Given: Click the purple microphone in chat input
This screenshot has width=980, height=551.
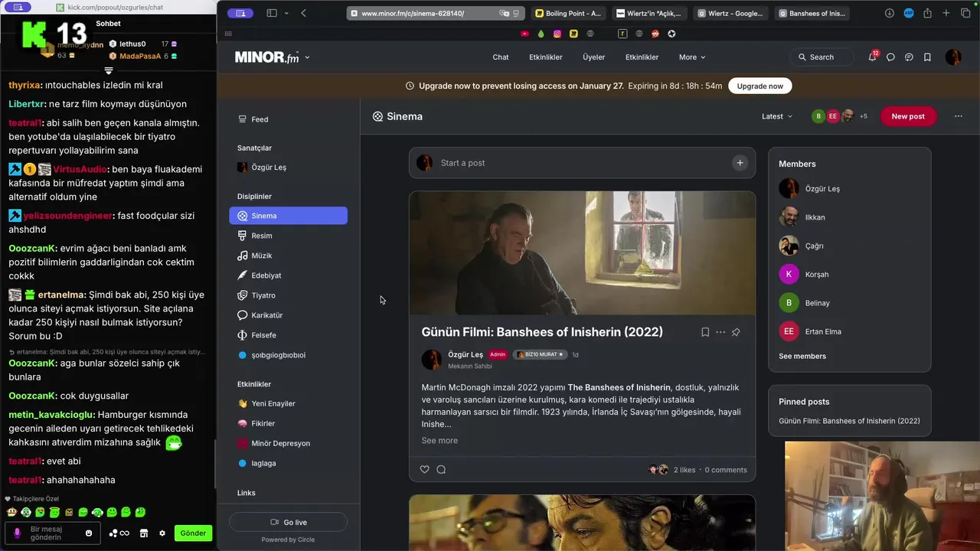Looking at the screenshot, I should (x=17, y=533).
